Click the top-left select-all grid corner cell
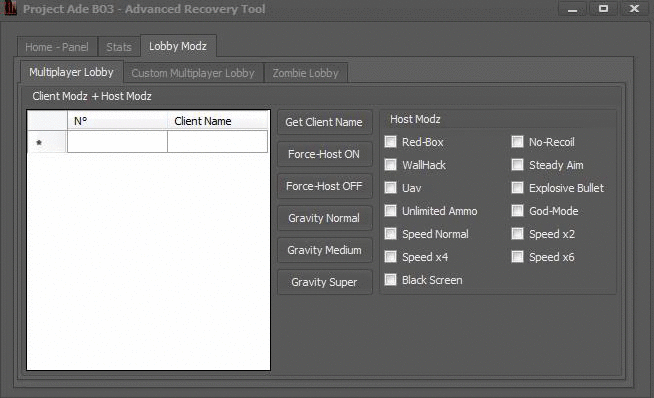The height and width of the screenshot is (398, 654). (47, 121)
